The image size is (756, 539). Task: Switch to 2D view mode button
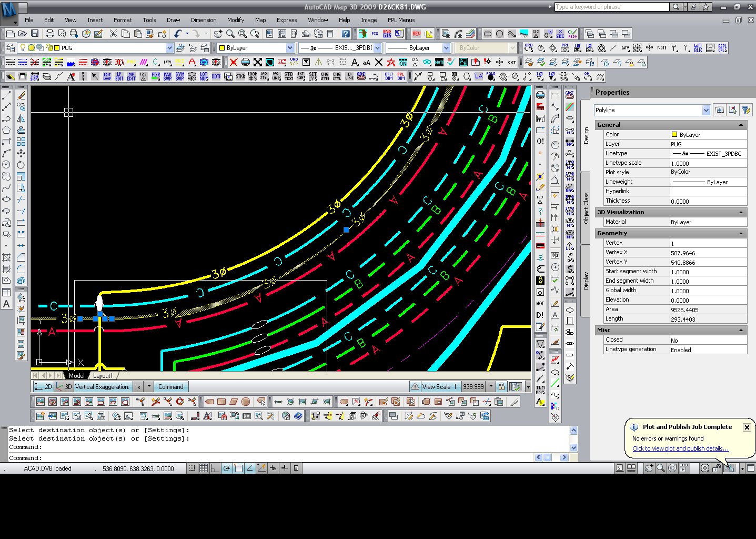point(43,386)
